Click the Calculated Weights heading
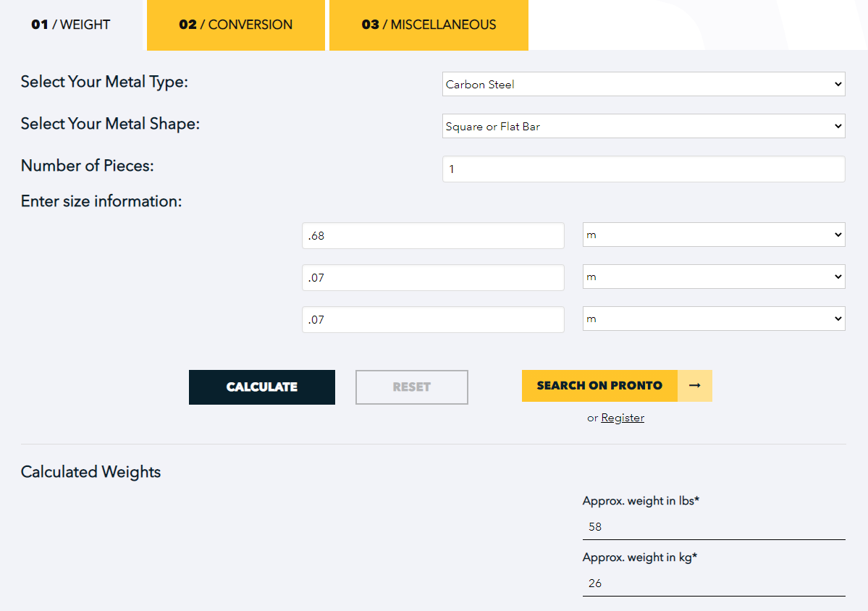Image resolution: width=868 pixels, height=611 pixels. (91, 472)
